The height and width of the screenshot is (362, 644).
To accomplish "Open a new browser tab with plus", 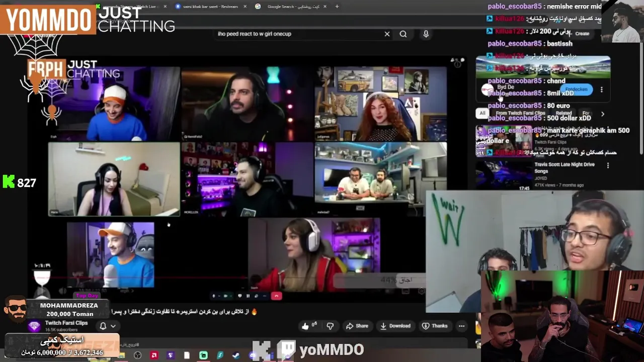I will tap(337, 7).
